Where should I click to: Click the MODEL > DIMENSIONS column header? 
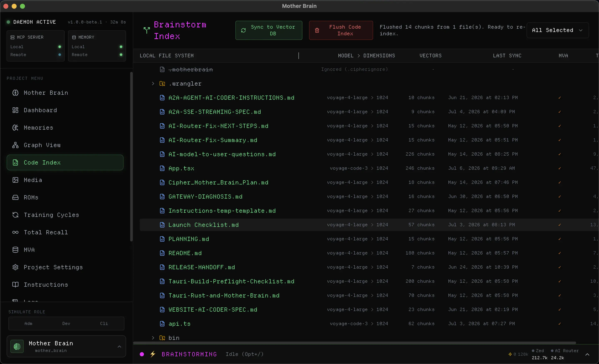click(x=366, y=56)
